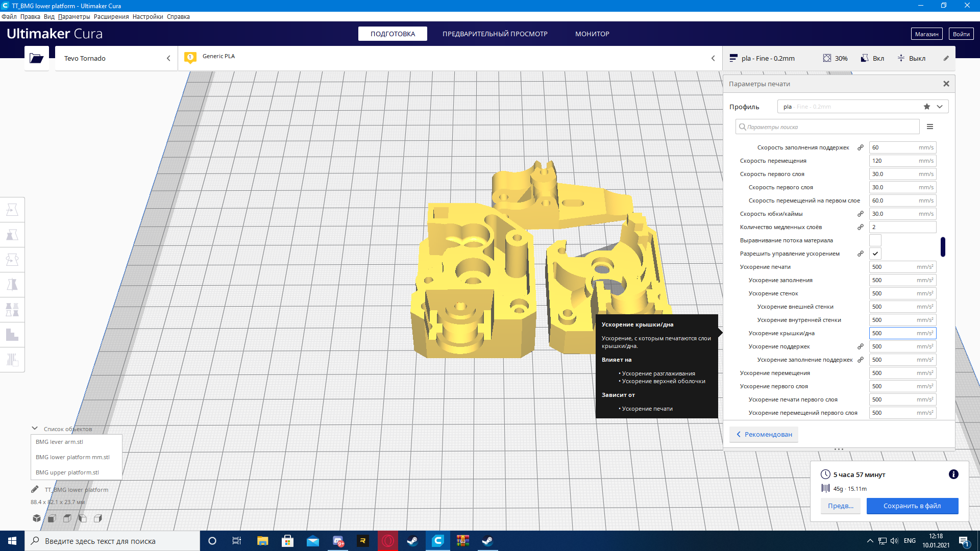
Task: Open settings visibility hamburger menu
Action: 930,127
